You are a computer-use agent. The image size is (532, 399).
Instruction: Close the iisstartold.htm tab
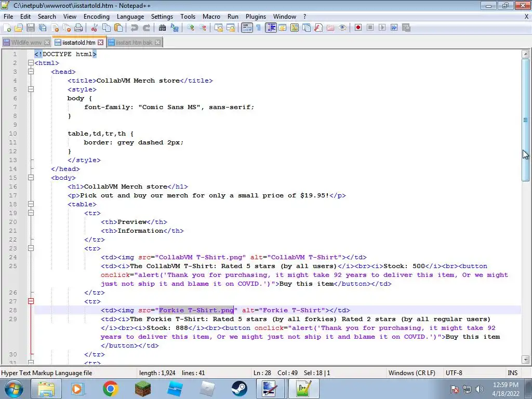101,43
